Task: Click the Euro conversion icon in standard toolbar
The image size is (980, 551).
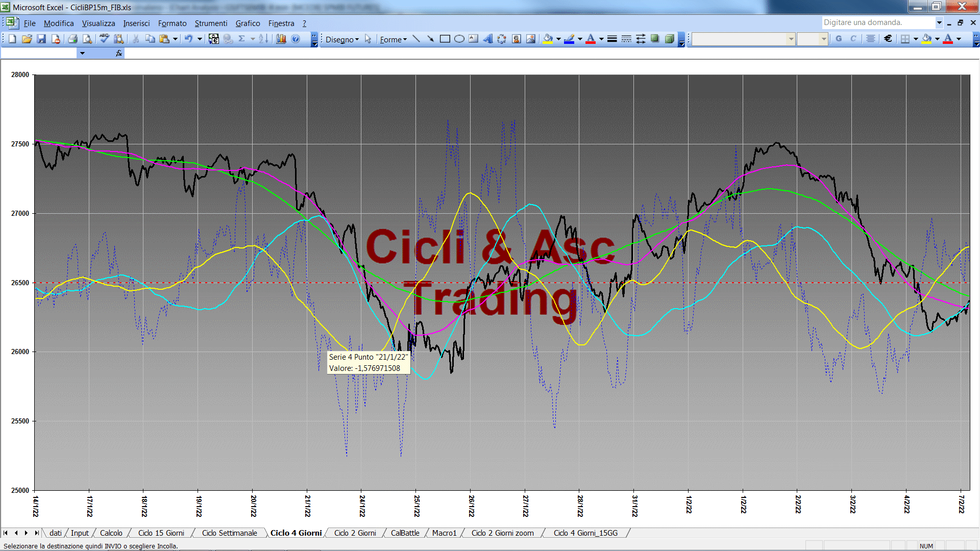Action: coord(214,39)
